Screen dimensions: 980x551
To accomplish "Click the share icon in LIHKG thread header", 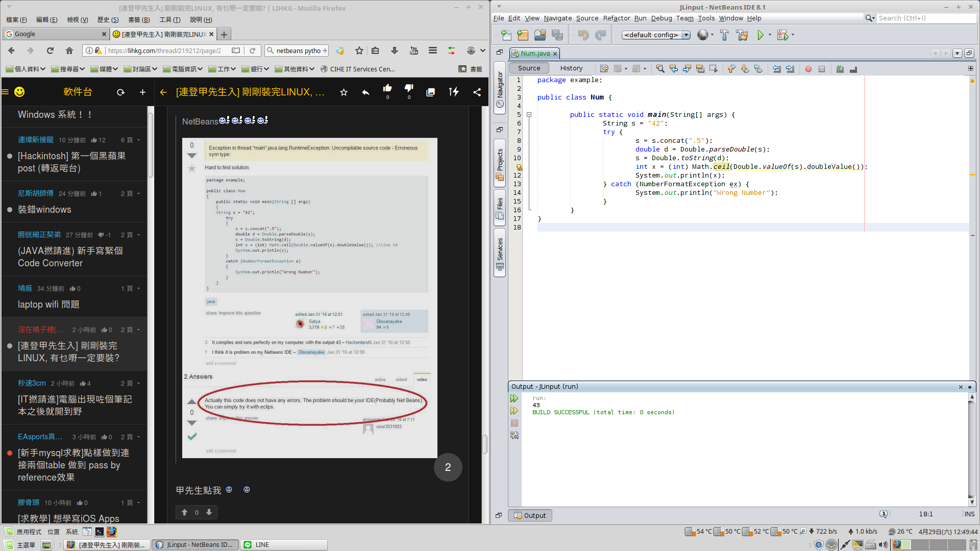I will pos(477,92).
